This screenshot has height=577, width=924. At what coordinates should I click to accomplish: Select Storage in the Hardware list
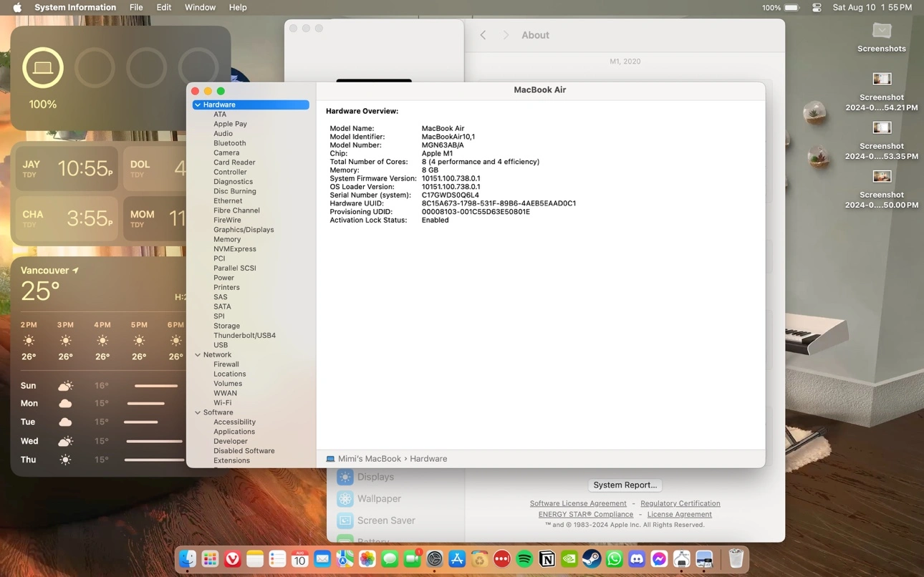click(226, 326)
